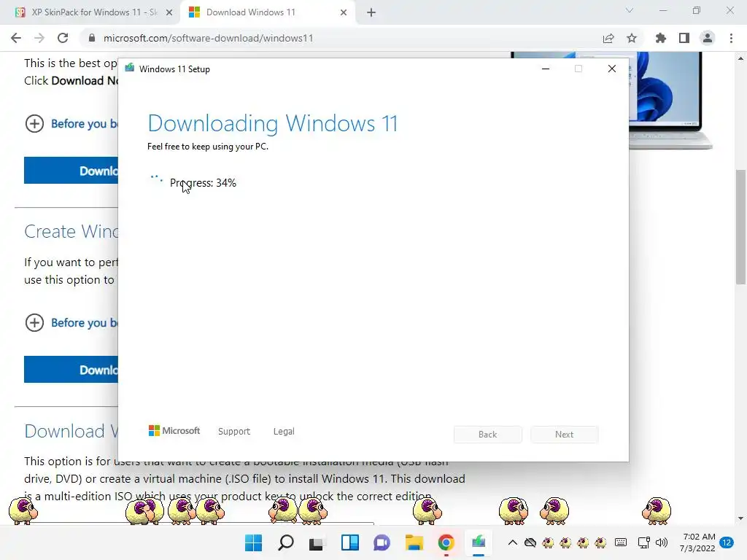Switch to Chrome on the taskbar
This screenshot has width=747, height=560.
pos(446,542)
